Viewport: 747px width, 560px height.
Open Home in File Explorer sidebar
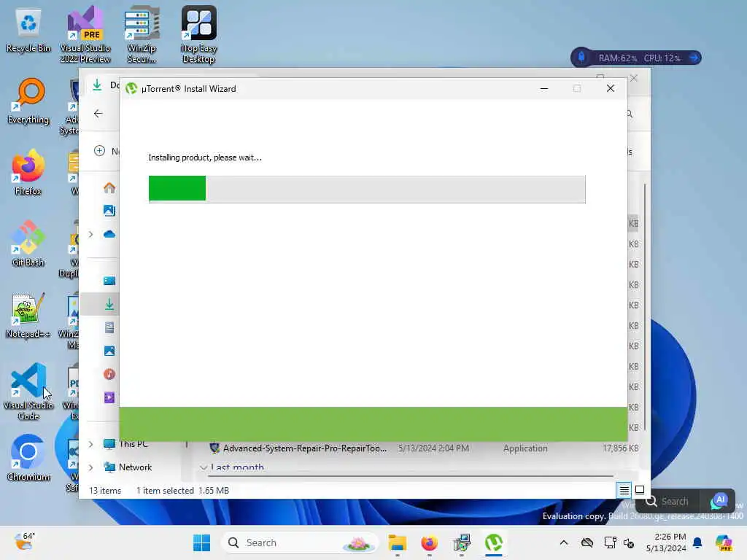pos(109,187)
